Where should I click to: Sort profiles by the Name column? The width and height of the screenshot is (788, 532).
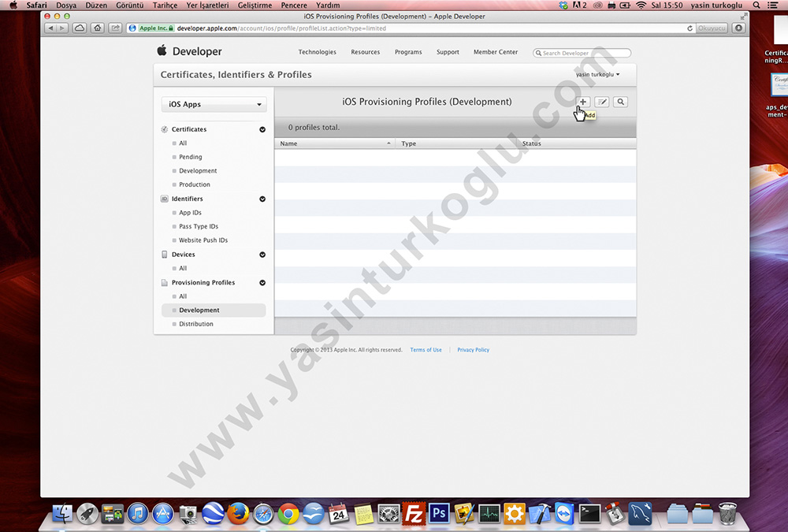coord(335,143)
